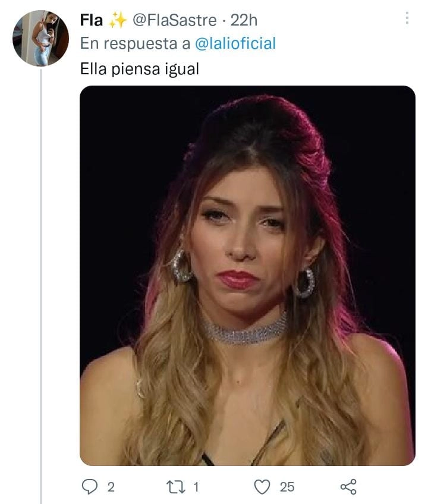
Task: Like the tweet with the heart icon
Action: click(x=262, y=487)
